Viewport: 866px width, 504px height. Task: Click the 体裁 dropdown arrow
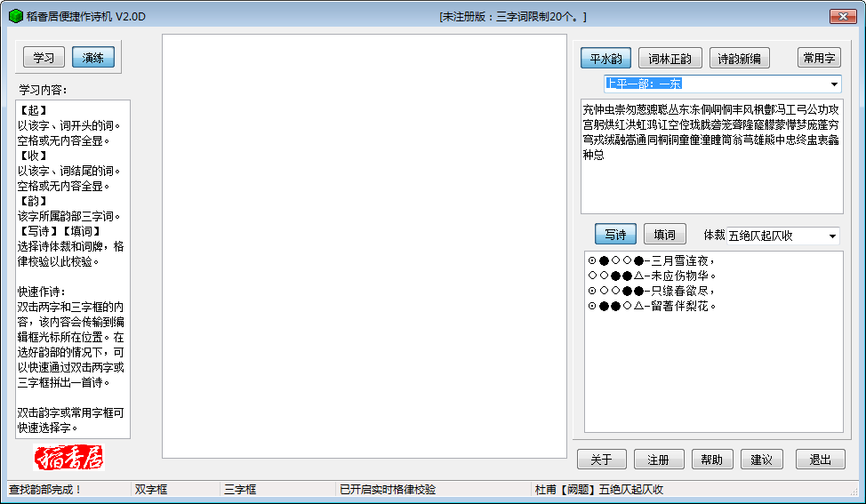(x=832, y=236)
